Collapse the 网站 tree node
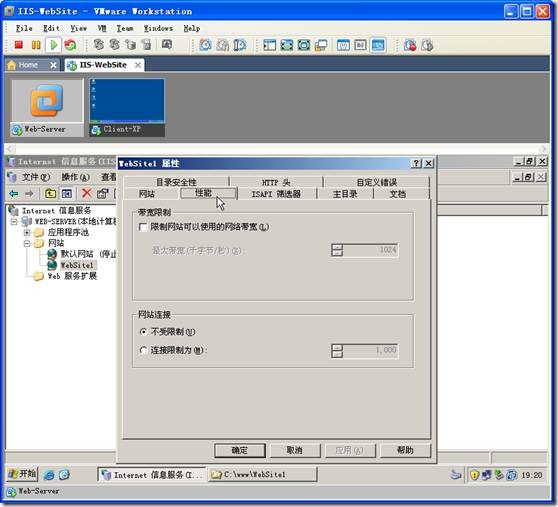 click(27, 244)
